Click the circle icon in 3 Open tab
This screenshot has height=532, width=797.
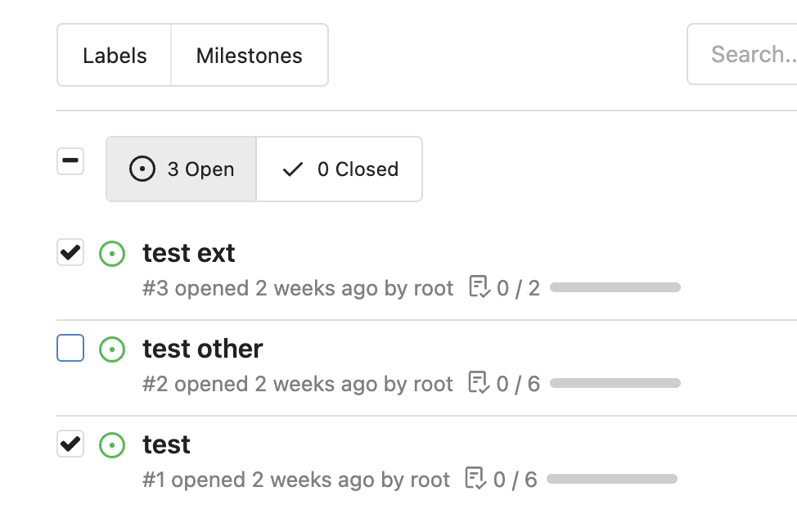pyautogui.click(x=142, y=169)
